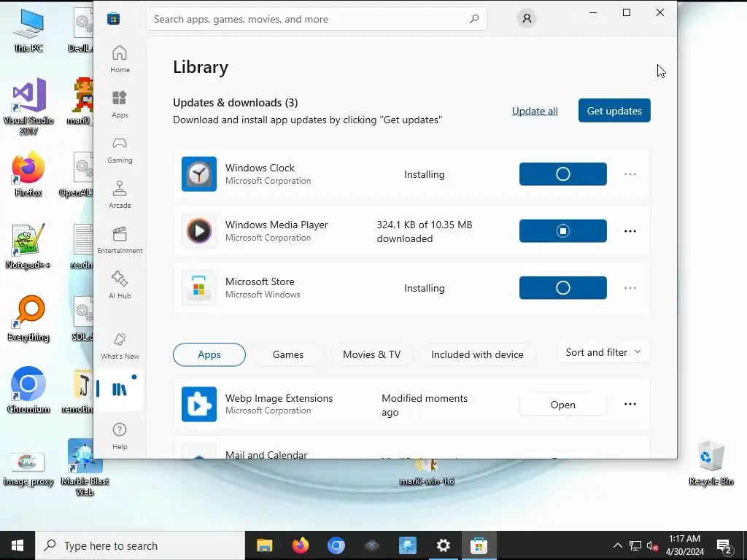
Task: Select the Notepad++ desktop icon
Action: point(28,246)
